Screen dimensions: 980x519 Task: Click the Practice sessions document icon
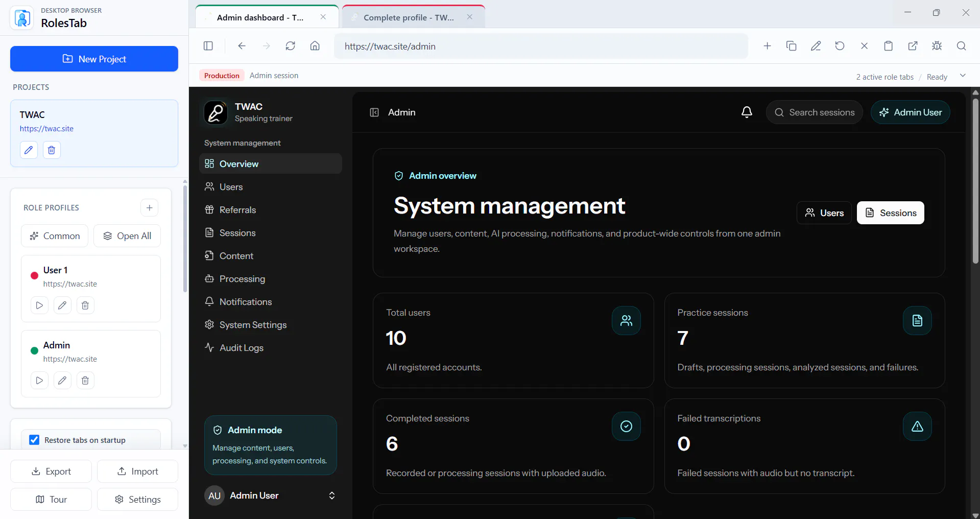(x=917, y=321)
